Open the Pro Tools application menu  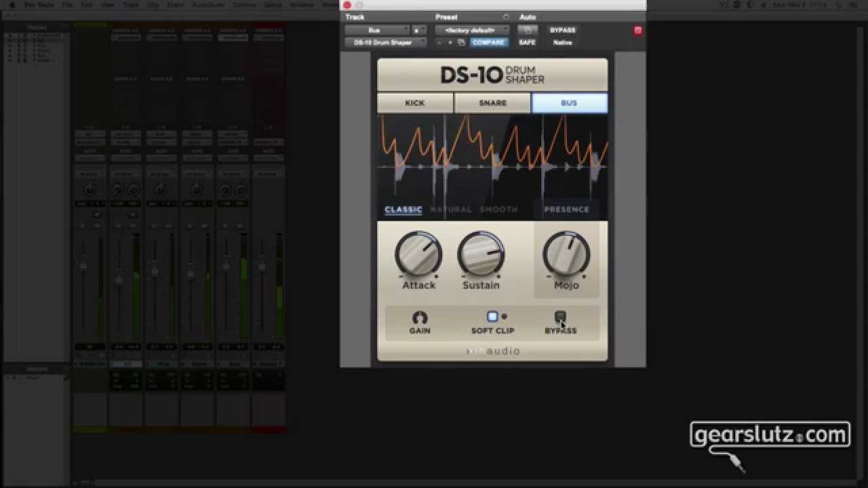coord(39,5)
